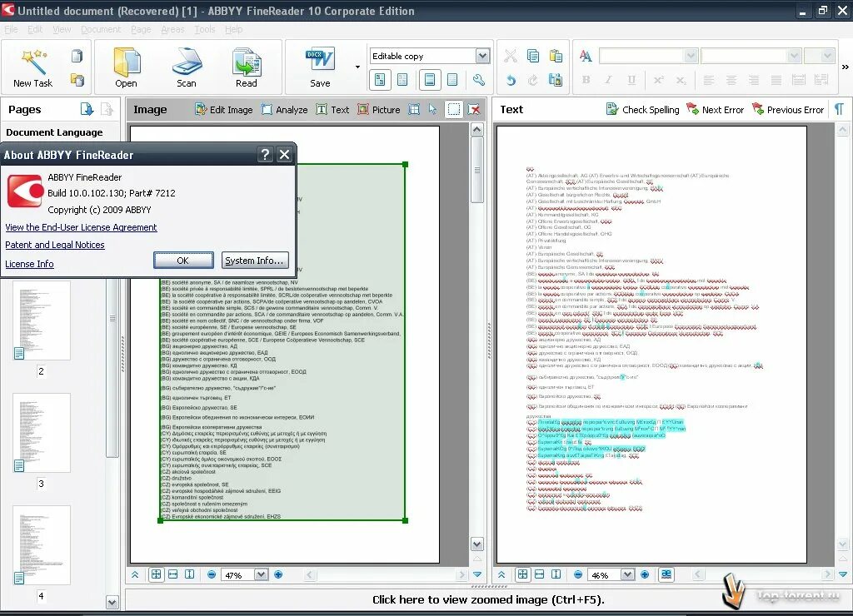Click the System Info button
853x616 pixels.
point(255,261)
